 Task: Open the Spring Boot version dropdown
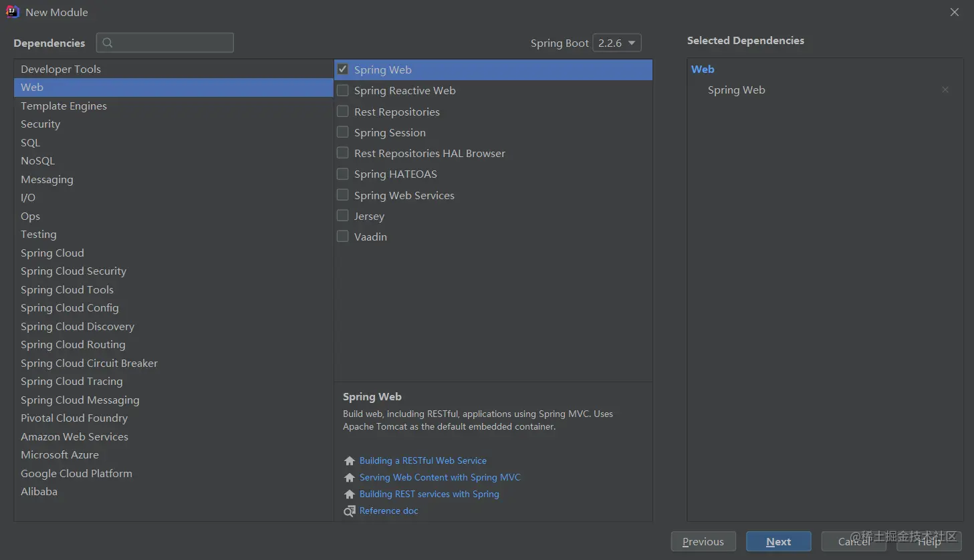click(617, 43)
